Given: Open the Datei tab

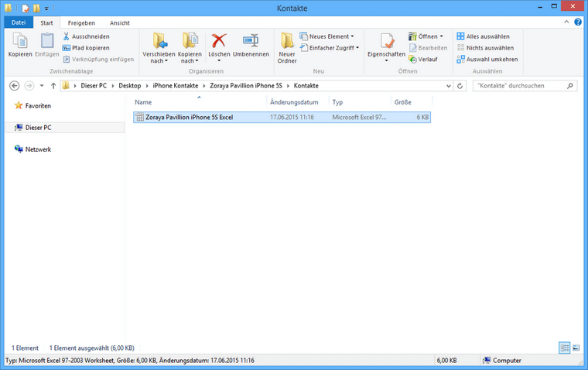Looking at the screenshot, I should [19, 22].
